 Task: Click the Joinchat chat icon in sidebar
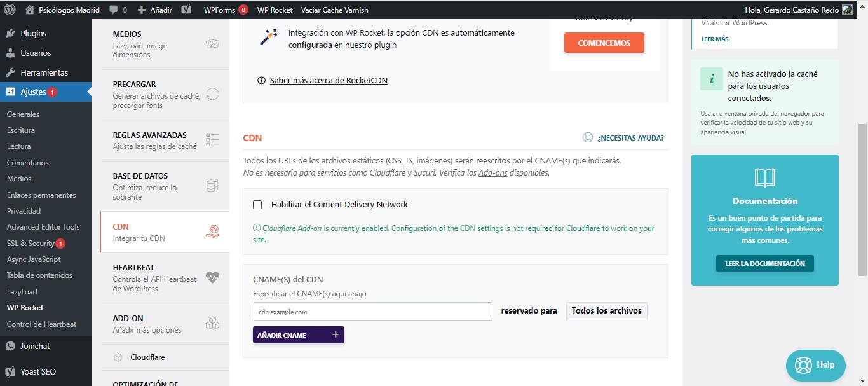point(10,346)
